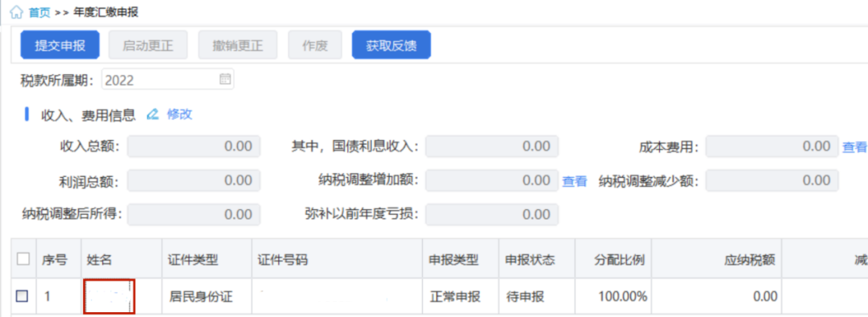Click the 撤销更正 button
868x317 pixels.
pyautogui.click(x=238, y=45)
